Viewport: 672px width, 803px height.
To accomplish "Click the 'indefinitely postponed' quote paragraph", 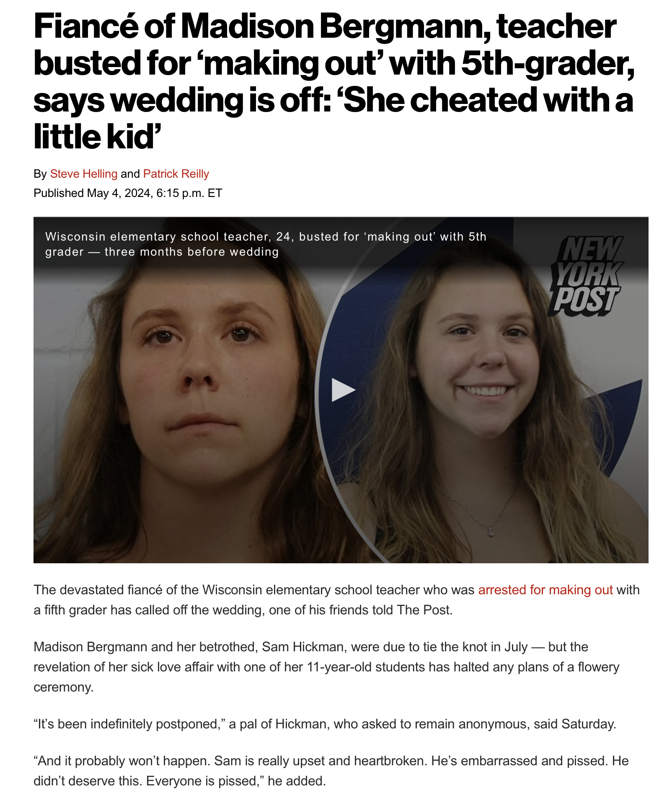I will click(x=325, y=724).
